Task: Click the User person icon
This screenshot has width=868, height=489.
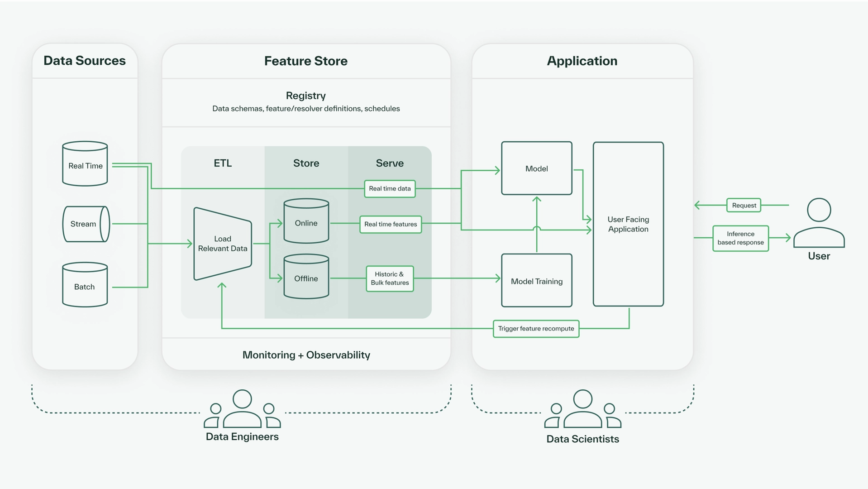Action: click(x=819, y=225)
